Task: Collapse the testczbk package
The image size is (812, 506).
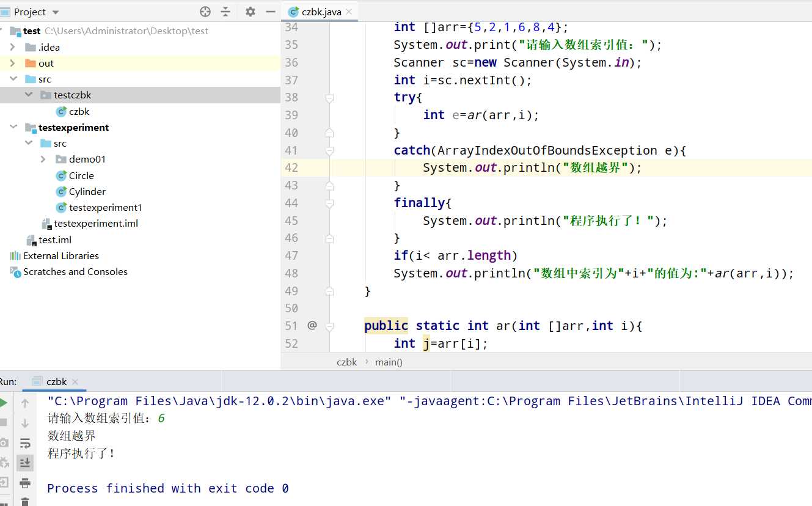Action: click(28, 95)
